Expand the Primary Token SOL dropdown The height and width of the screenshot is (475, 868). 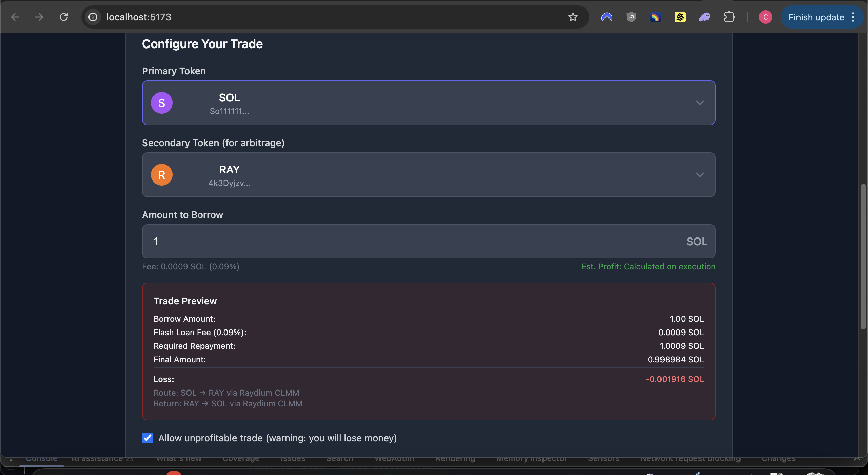click(x=429, y=103)
